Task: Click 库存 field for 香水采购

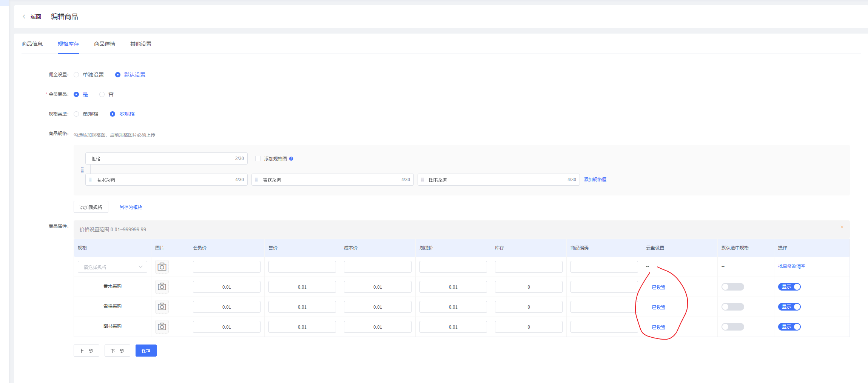Action: pyautogui.click(x=529, y=287)
